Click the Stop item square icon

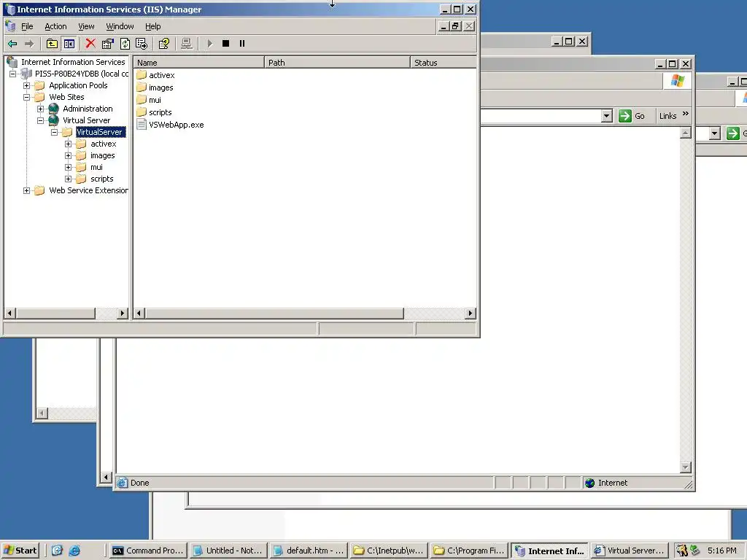226,44
